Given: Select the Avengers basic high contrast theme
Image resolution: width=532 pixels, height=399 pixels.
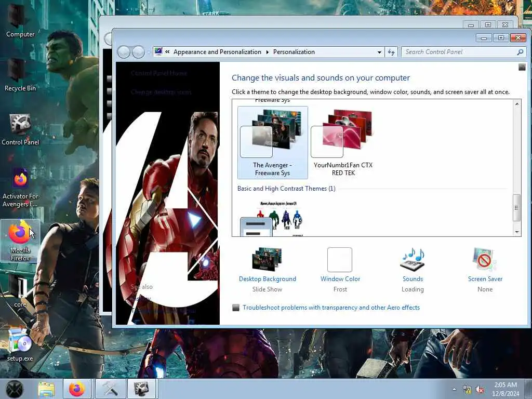Looking at the screenshot, I should (272, 219).
